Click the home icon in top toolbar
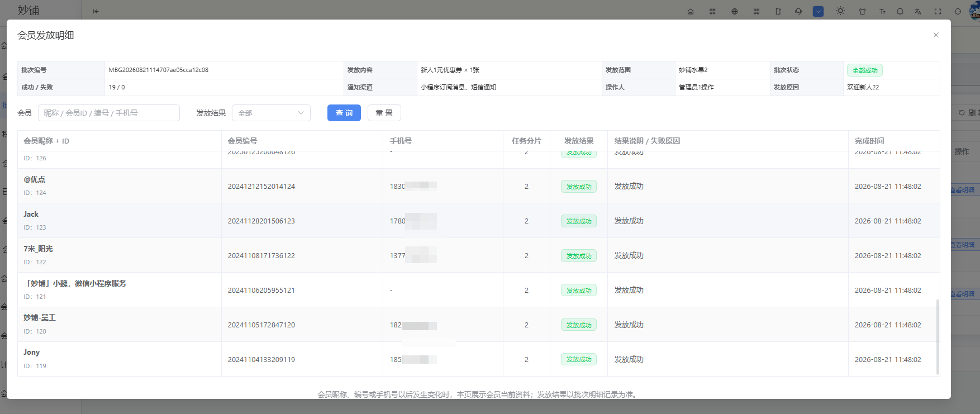The height and width of the screenshot is (414, 980). click(691, 11)
